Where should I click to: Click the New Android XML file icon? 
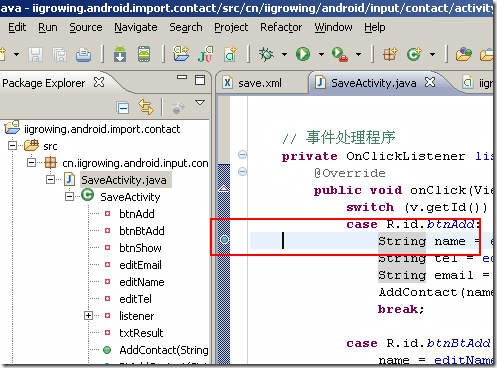[230, 54]
